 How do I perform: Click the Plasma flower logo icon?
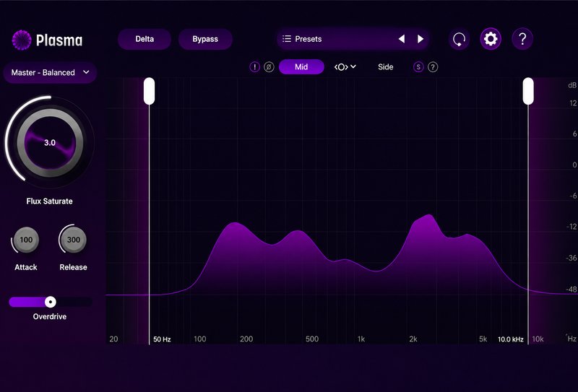pos(22,40)
